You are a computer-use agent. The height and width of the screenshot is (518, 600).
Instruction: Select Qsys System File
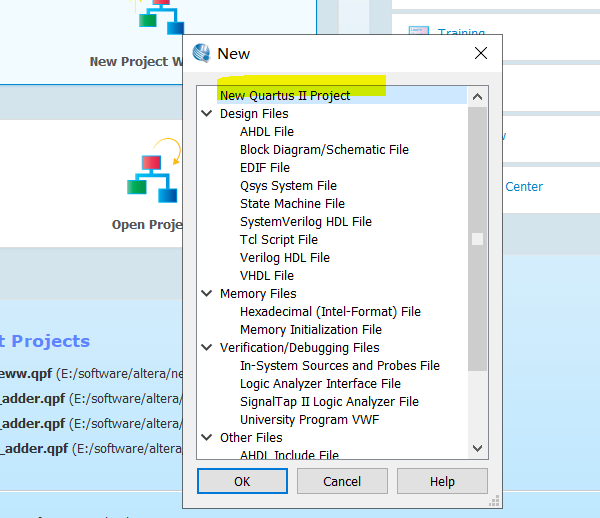[288, 186]
